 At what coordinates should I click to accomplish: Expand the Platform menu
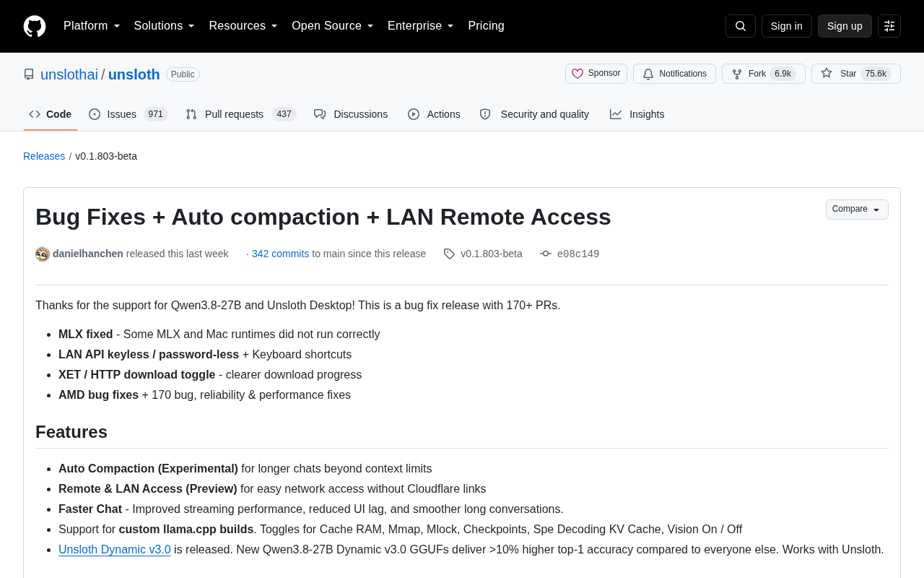(92, 26)
